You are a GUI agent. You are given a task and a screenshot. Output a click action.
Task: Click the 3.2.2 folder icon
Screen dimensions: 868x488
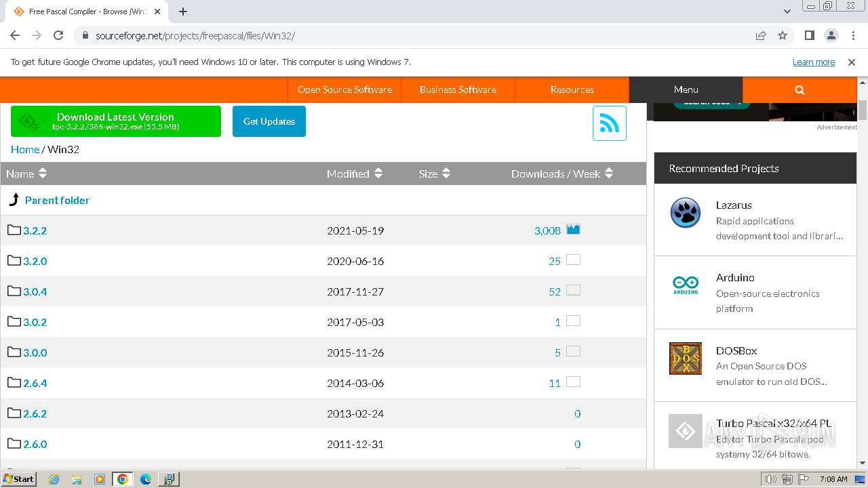point(14,230)
